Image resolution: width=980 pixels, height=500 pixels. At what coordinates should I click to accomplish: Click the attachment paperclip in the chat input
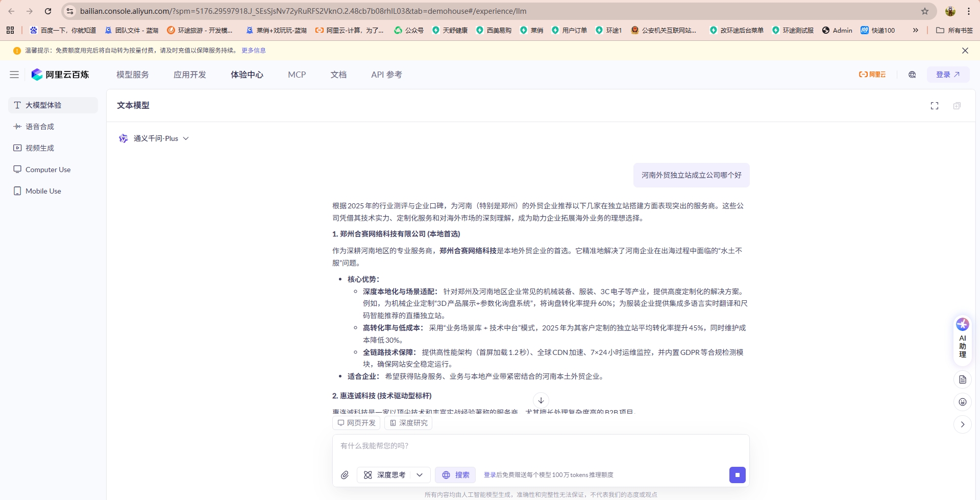pyautogui.click(x=345, y=474)
